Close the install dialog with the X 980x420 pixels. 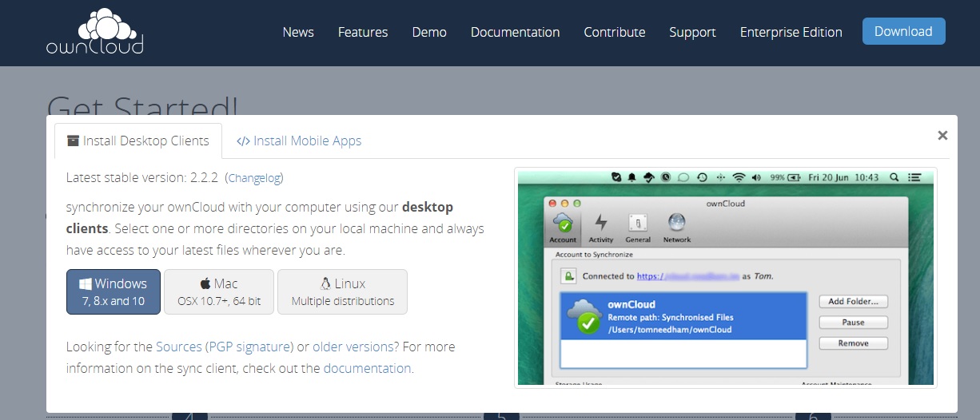(x=942, y=136)
